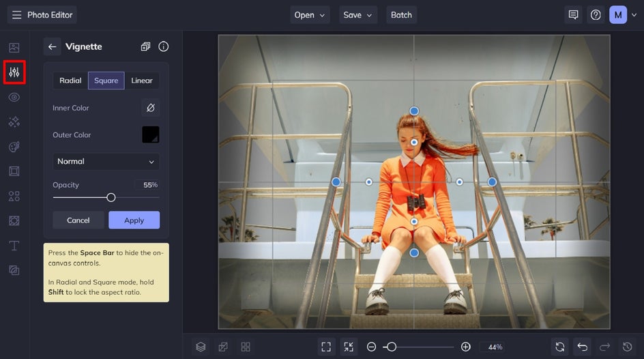Expand the Normal blend mode dropdown
644x359 pixels.
(106, 162)
